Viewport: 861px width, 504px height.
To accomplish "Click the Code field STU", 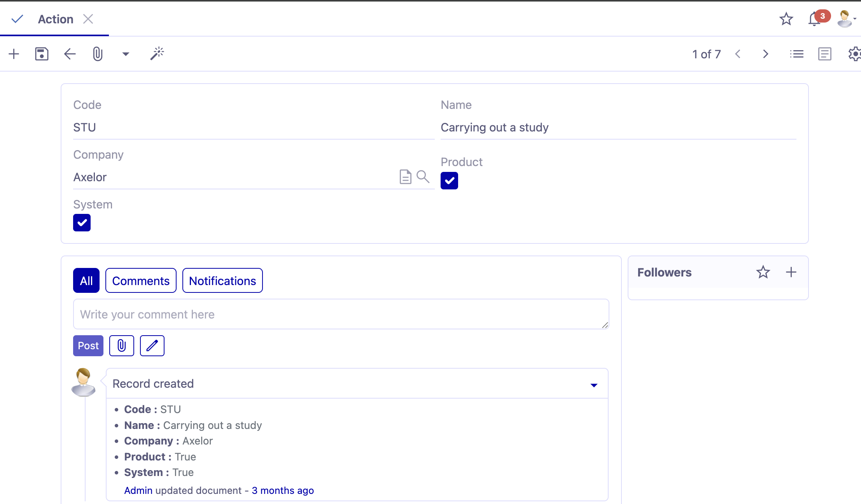I will point(254,128).
